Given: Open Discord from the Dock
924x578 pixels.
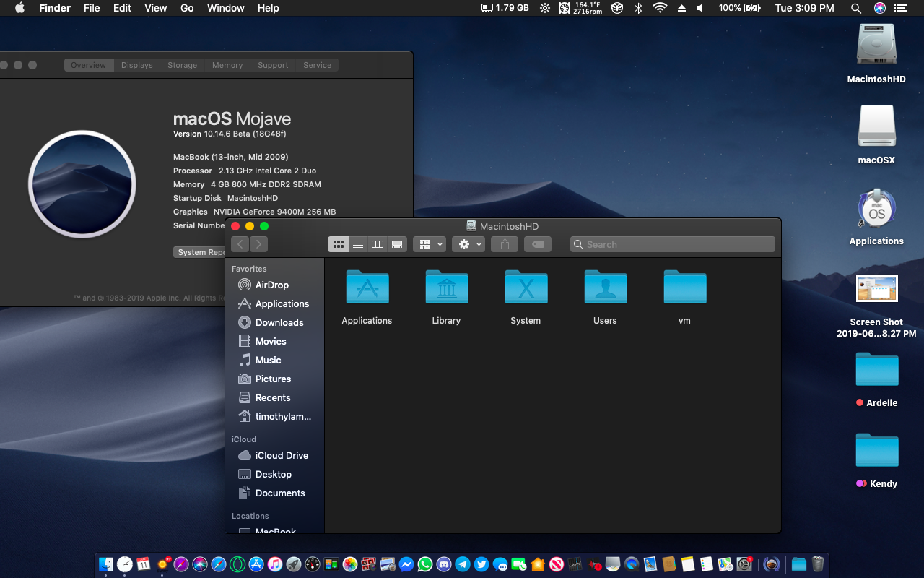Looking at the screenshot, I should (444, 564).
